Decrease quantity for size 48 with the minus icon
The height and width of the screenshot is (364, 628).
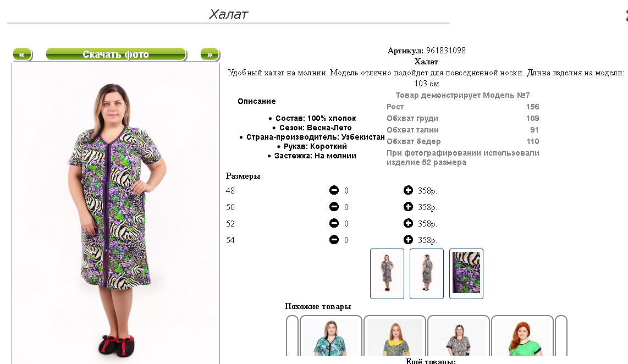(334, 190)
